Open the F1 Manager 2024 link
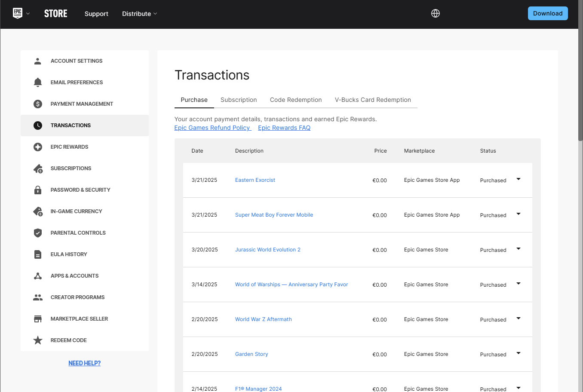 (258, 389)
